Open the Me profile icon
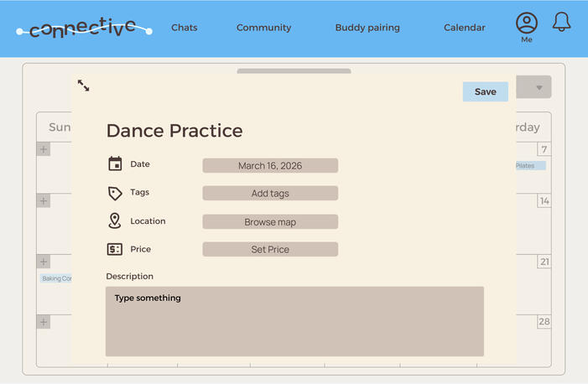 point(527,23)
